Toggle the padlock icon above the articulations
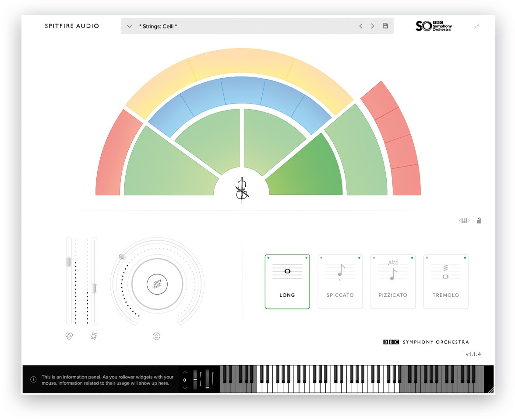 tap(479, 220)
